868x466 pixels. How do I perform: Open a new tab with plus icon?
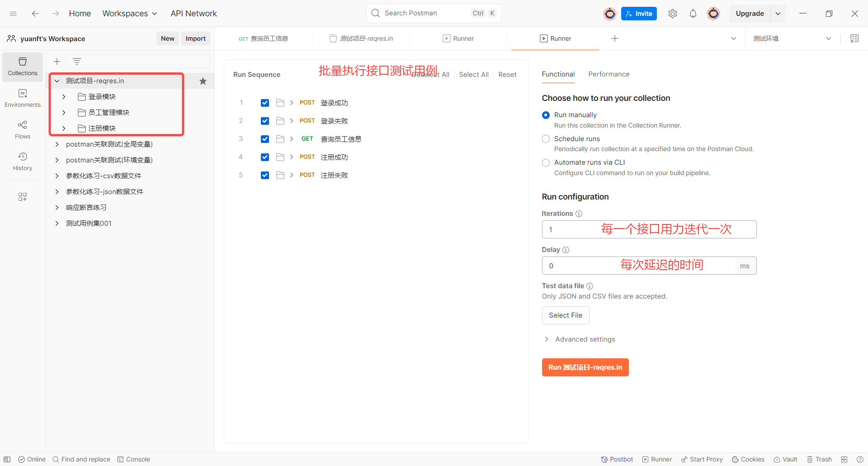pos(615,38)
